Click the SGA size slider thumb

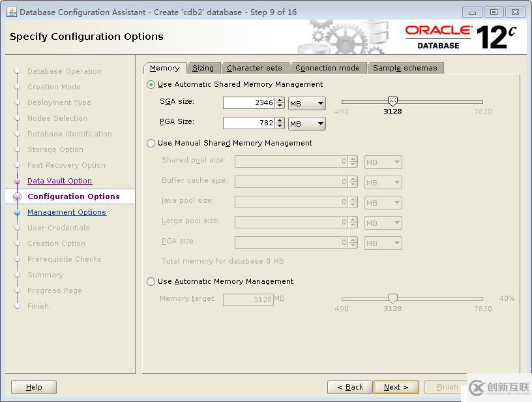(x=392, y=101)
